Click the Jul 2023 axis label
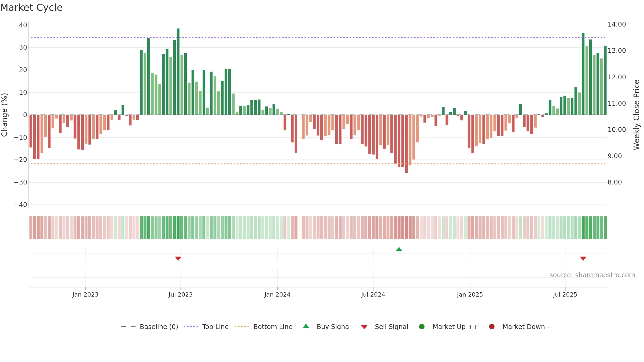644x362 pixels. (181, 295)
